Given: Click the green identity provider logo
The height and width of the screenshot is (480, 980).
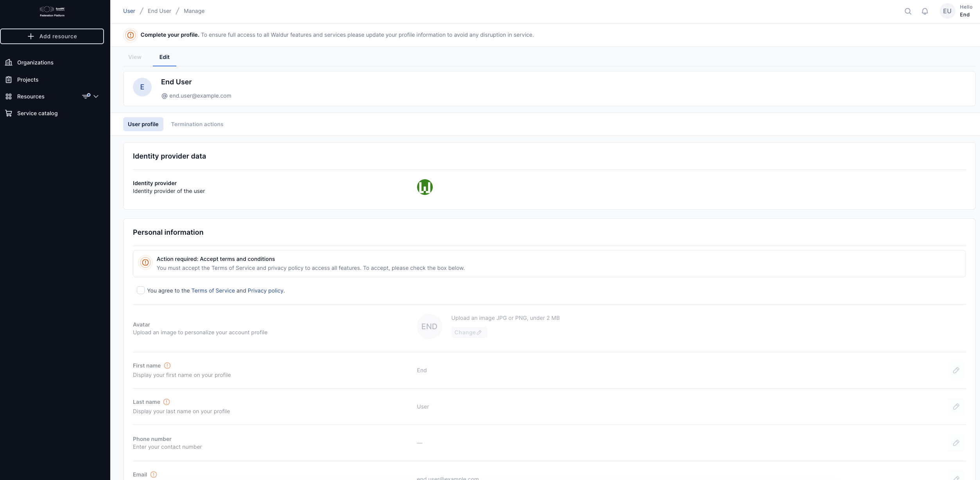Looking at the screenshot, I should coord(425,187).
